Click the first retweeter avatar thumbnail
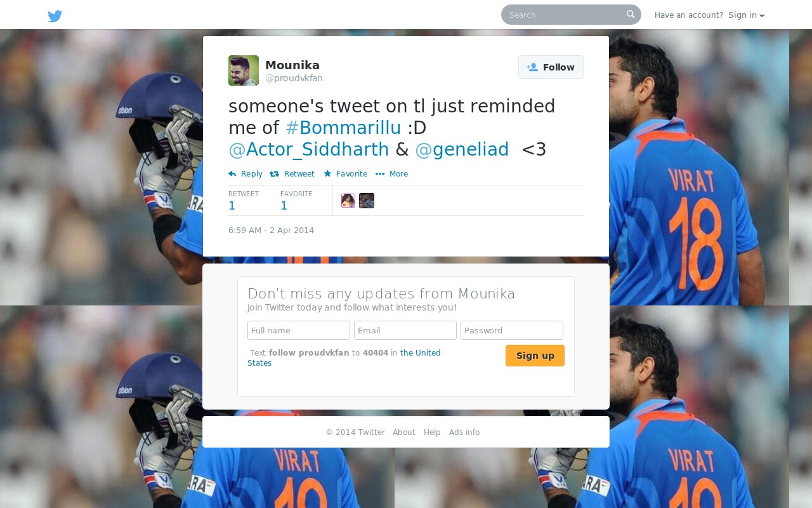The width and height of the screenshot is (812, 508). [x=348, y=201]
